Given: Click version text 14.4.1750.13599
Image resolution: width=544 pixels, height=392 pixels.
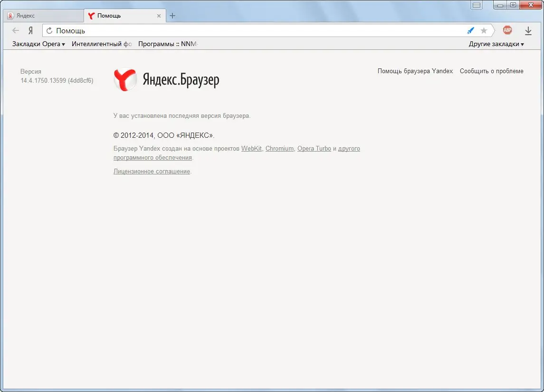Looking at the screenshot, I should 57,80.
